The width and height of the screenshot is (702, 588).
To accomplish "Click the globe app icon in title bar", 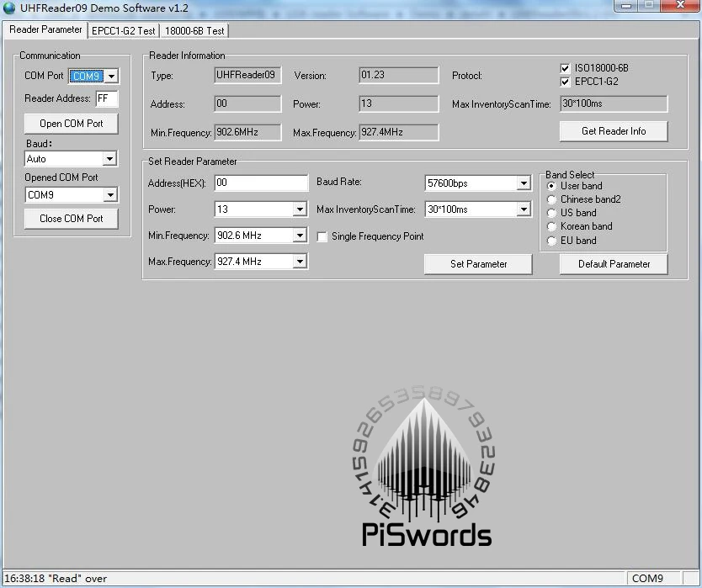I will pyautogui.click(x=9, y=8).
